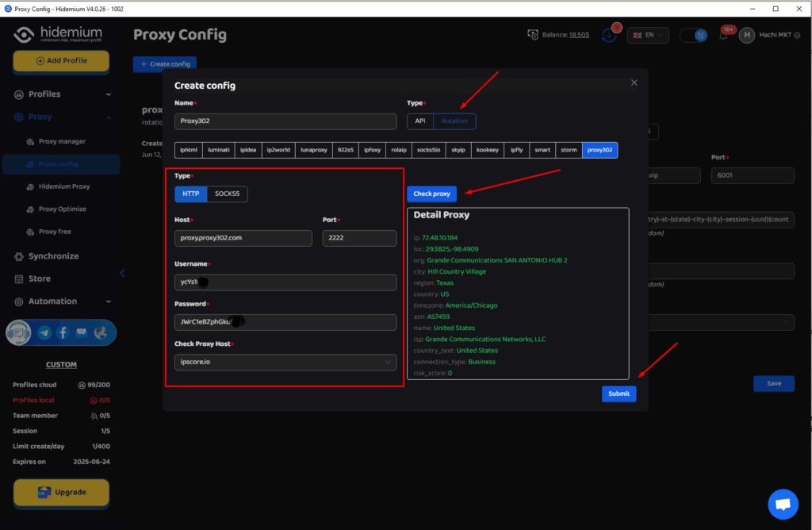Click the balance wallet icon
Image resolution: width=812 pixels, height=530 pixels.
coord(533,35)
